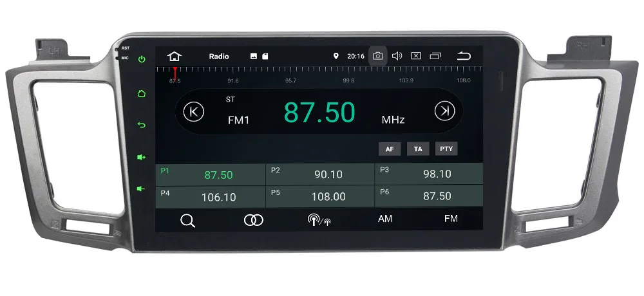Tap the speaker volume icon in the top bar
Viewport: 644px width, 296px height.
(x=397, y=56)
